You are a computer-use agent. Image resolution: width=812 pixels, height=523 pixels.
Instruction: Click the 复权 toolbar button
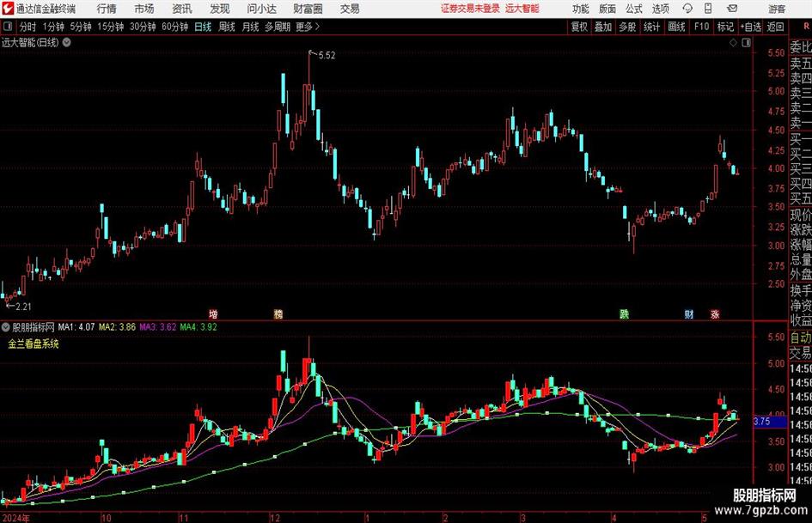coord(579,27)
